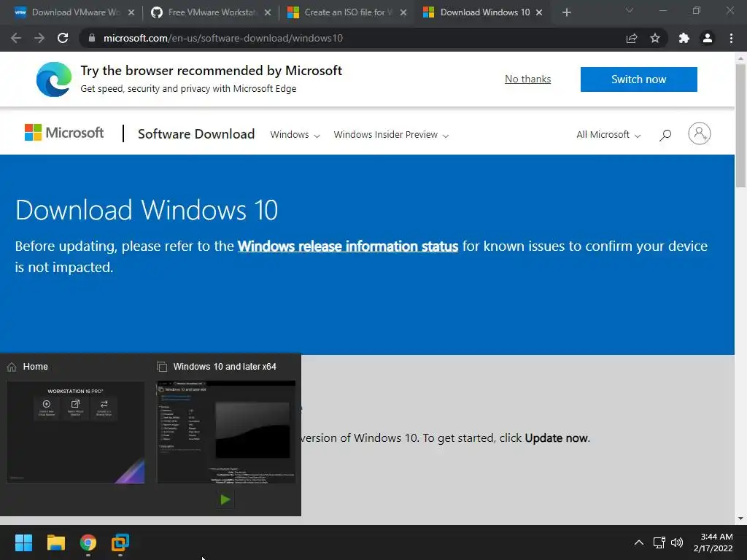Image resolution: width=747 pixels, height=560 pixels.
Task: Click the Download Windows 10 heading
Action: tap(147, 210)
